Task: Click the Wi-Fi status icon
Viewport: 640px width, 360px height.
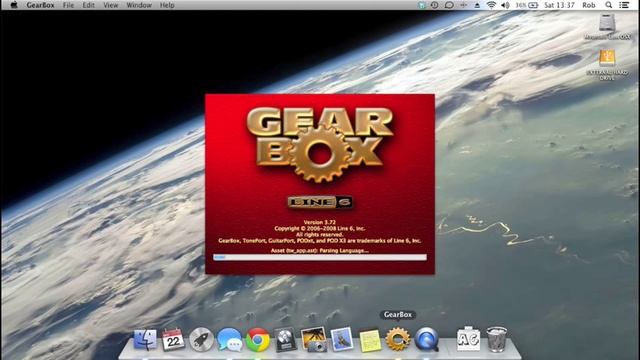Action: click(x=491, y=5)
